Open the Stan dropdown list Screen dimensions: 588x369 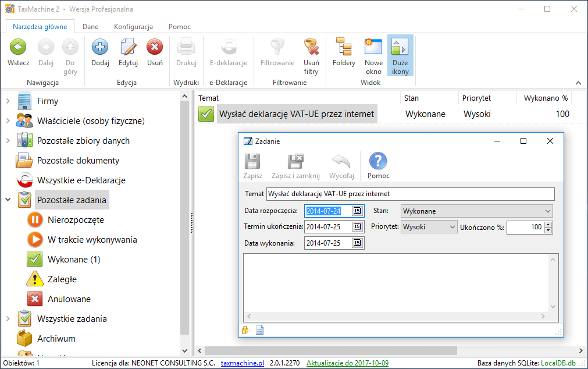tap(547, 211)
